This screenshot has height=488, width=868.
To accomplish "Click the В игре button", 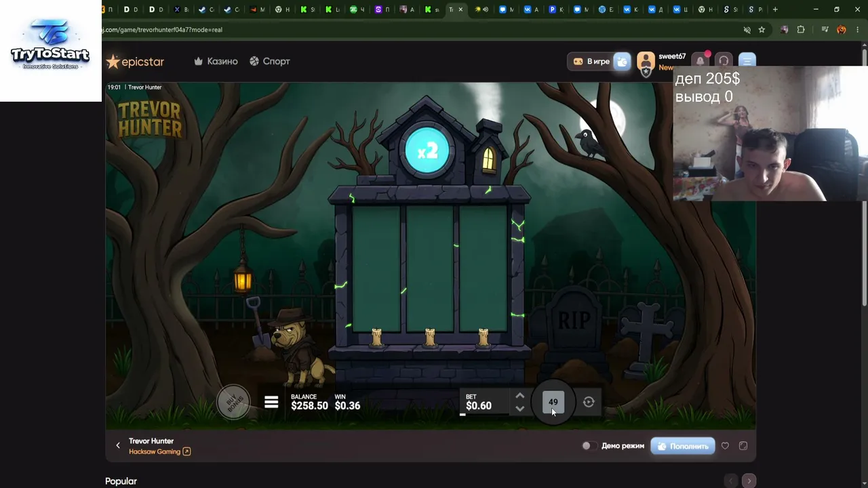I will tap(591, 62).
